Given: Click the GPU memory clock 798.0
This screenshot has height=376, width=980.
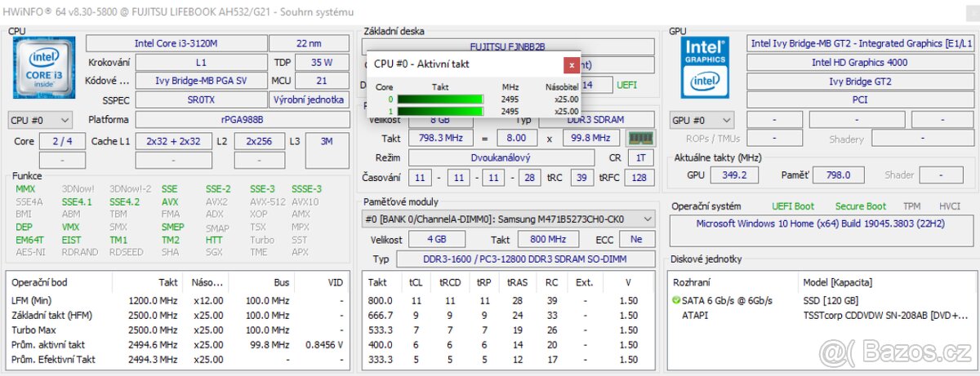Looking at the screenshot, I should (x=837, y=175).
